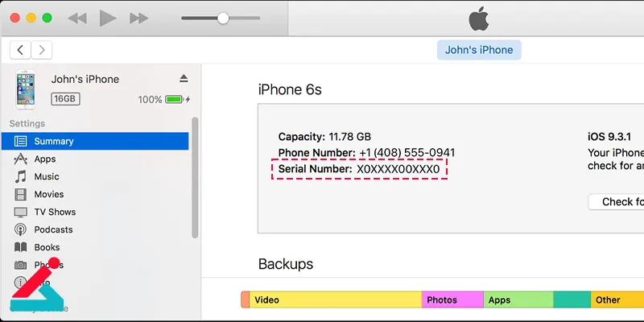Click the play button
Image resolution: width=644 pixels, height=322 pixels.
click(108, 18)
